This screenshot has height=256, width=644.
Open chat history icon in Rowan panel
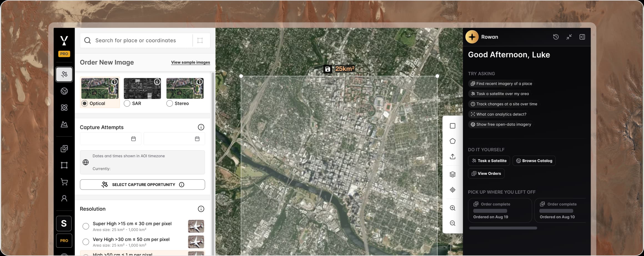coord(556,37)
